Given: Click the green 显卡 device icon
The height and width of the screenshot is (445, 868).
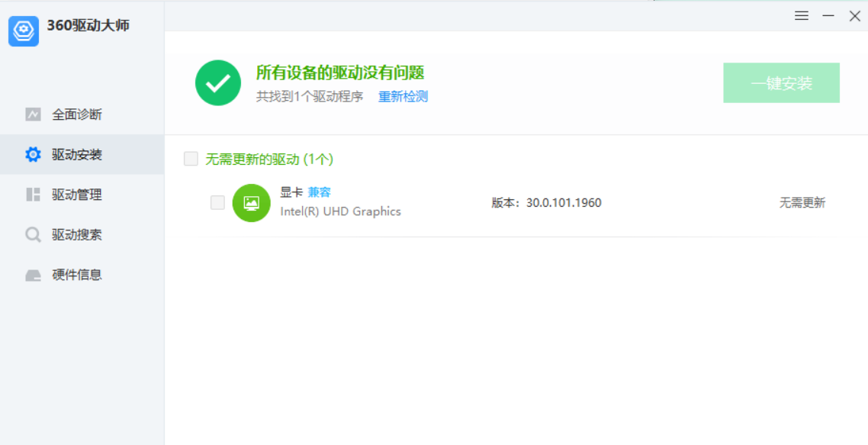Looking at the screenshot, I should [x=251, y=203].
